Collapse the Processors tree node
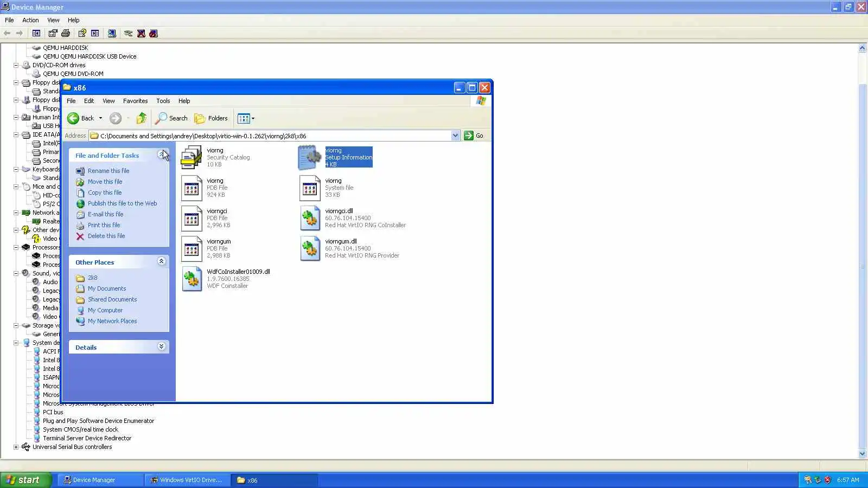The height and width of the screenshot is (488, 868). (16, 247)
